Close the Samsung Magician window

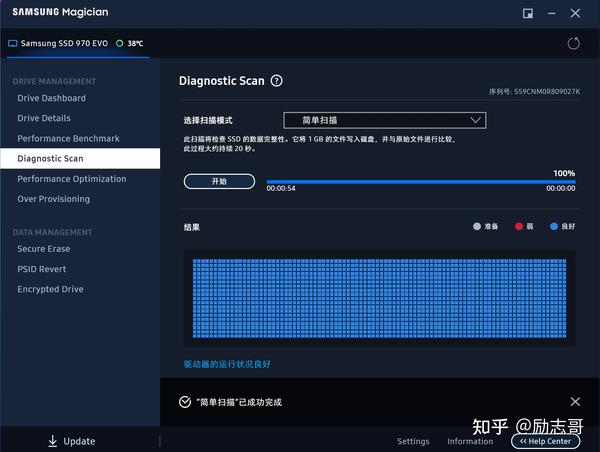pos(575,13)
